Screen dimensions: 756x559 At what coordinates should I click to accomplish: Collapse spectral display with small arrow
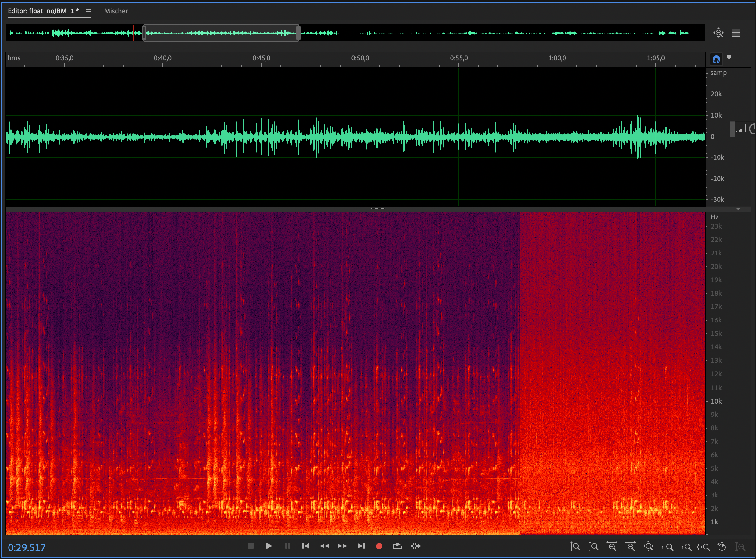[x=738, y=209]
